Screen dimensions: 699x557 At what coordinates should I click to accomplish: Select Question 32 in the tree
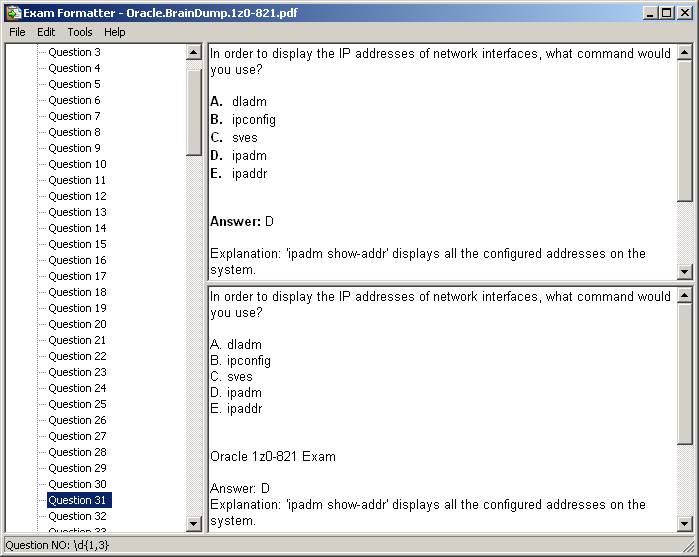77,516
